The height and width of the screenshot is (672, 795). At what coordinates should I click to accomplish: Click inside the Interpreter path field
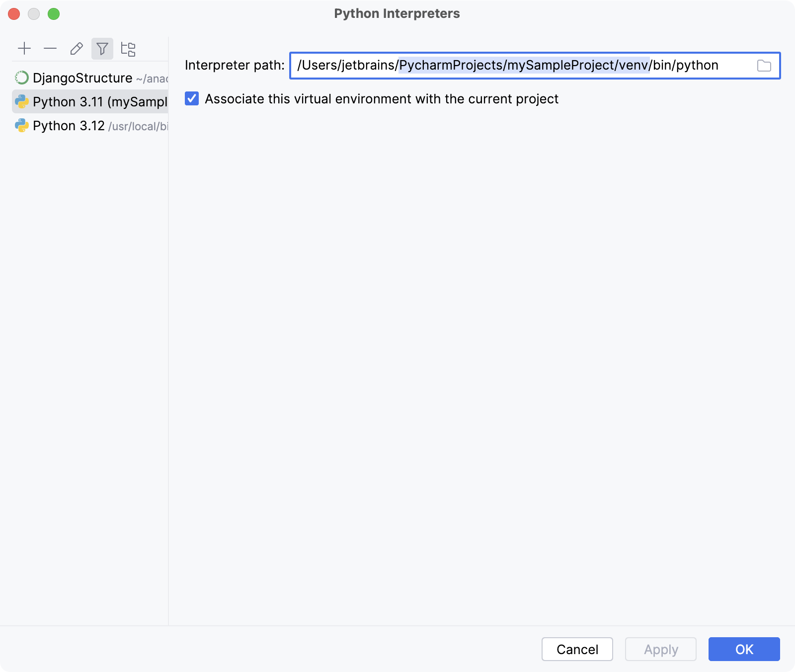coord(497,65)
